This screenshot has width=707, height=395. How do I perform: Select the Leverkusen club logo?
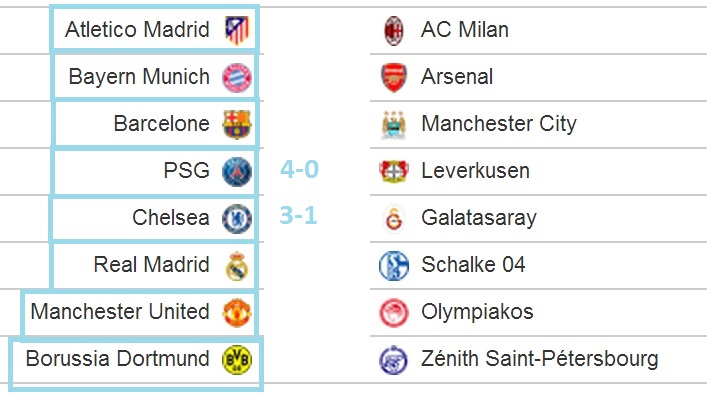394,172
